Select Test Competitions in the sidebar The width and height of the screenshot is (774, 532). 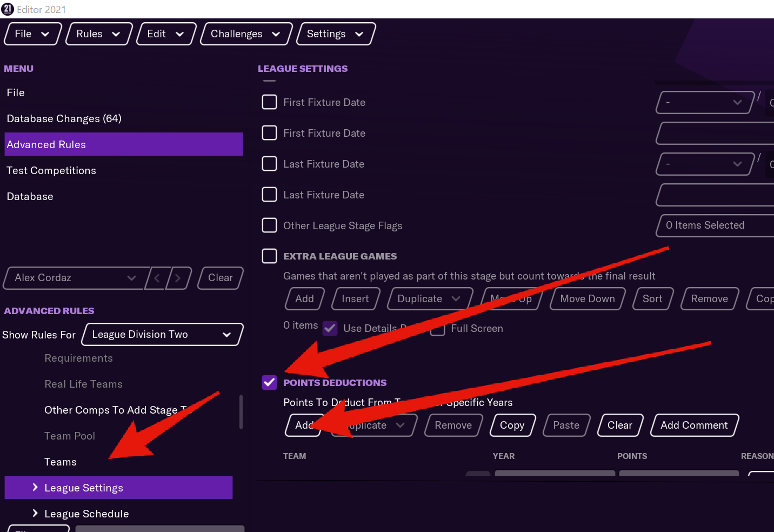coord(51,170)
